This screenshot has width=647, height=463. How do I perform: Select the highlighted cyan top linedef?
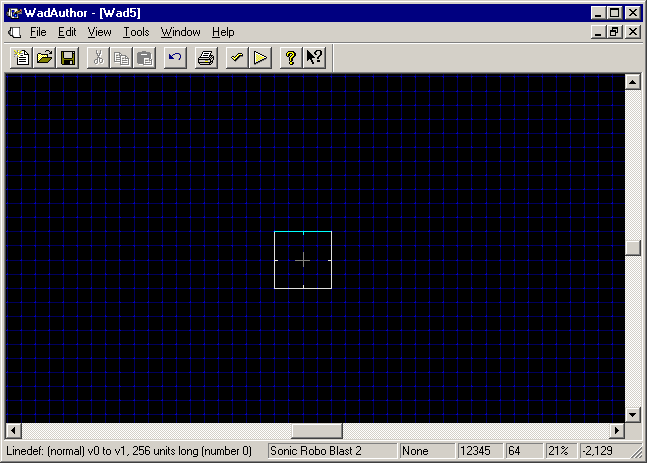click(x=303, y=232)
